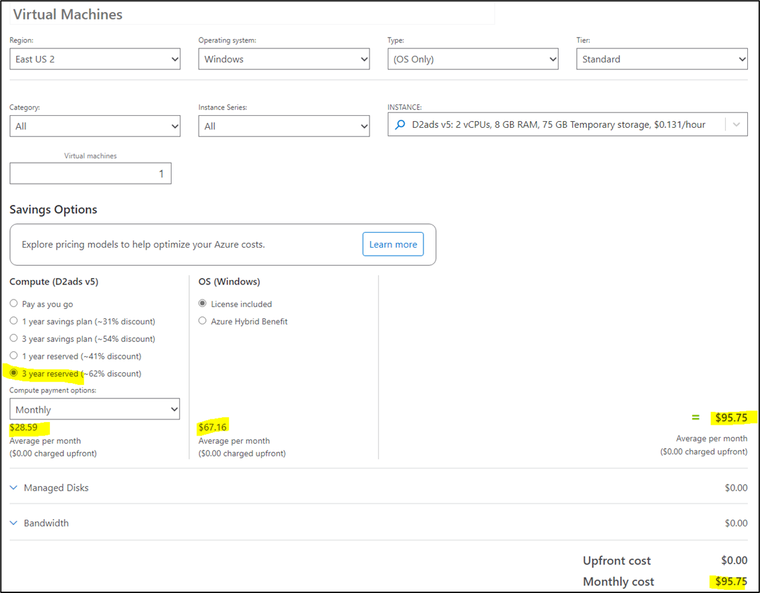Expand the Managed Disks section chevron
The width and height of the screenshot is (760, 593).
pyautogui.click(x=14, y=488)
